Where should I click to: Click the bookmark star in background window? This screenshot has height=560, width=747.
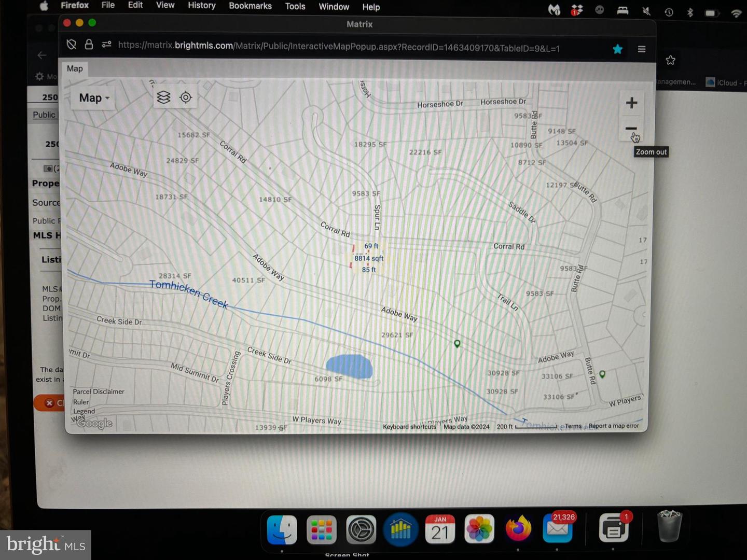(x=670, y=60)
